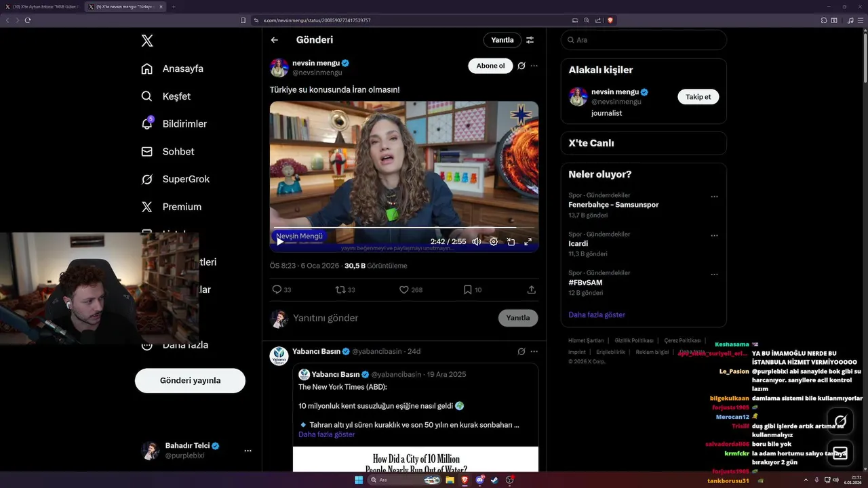
Task: Open Steam from taskbar
Action: [494, 480]
